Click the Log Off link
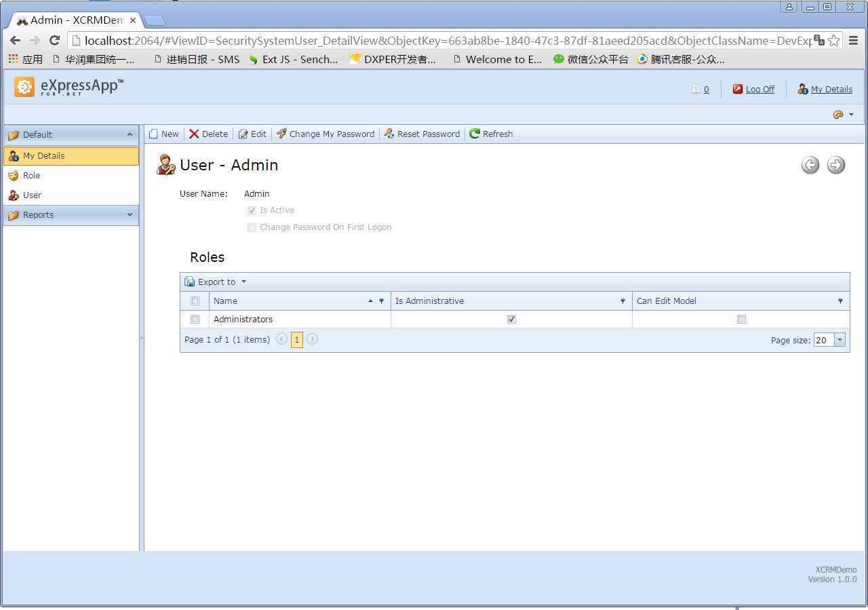The image size is (868, 610). click(759, 89)
